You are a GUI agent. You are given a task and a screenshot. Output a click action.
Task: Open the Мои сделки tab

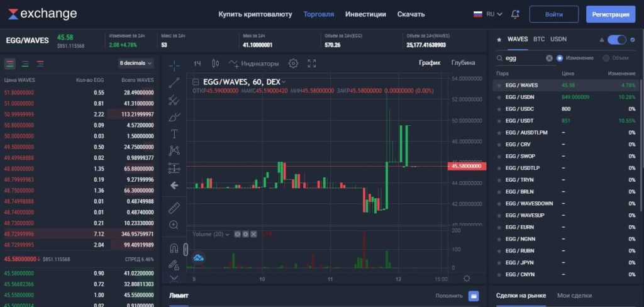(x=574, y=295)
